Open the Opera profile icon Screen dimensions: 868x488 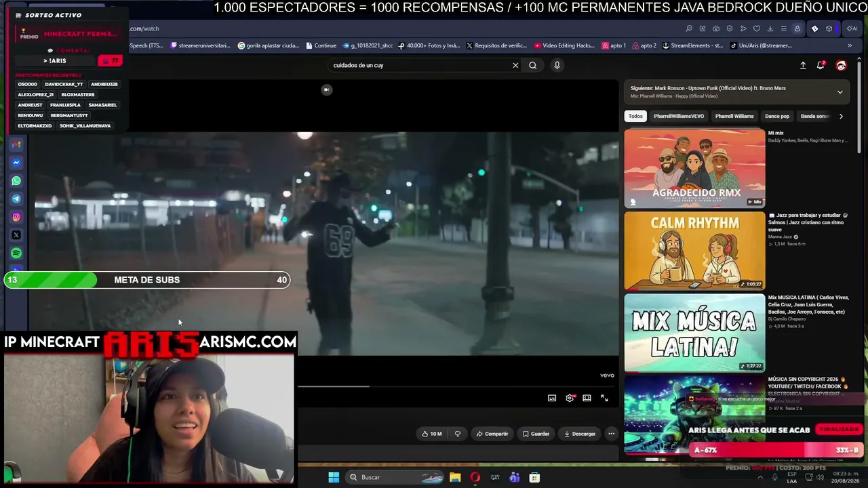[797, 28]
